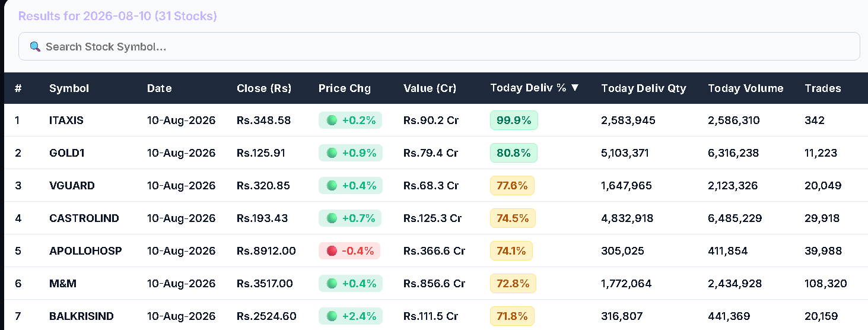Click trades count 342
Screen dimensions: 868x330
(x=815, y=120)
